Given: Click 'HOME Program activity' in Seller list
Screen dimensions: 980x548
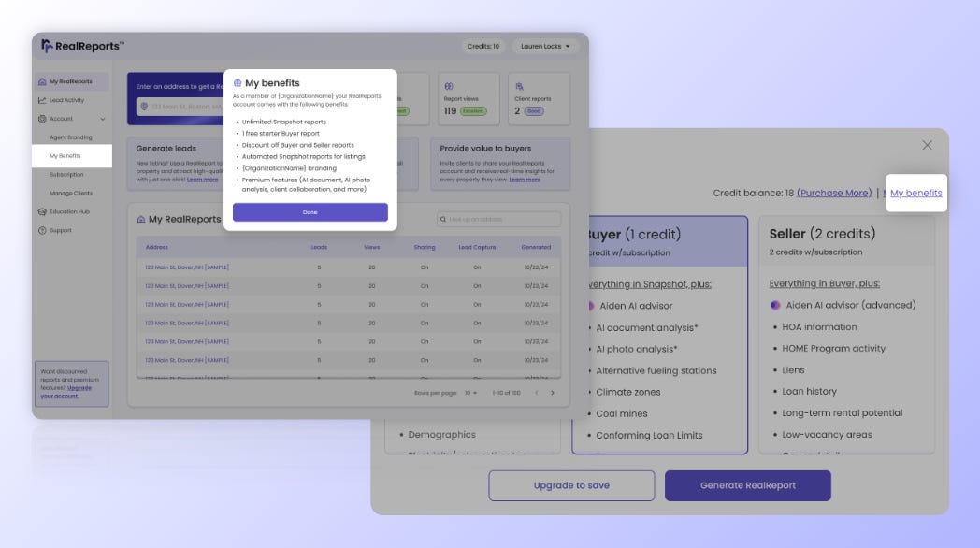Looking at the screenshot, I should coord(834,349).
